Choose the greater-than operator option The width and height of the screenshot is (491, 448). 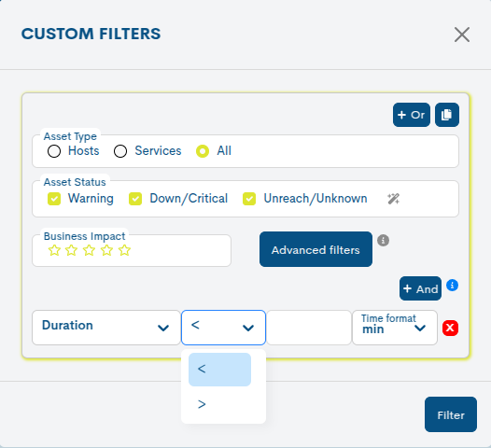pos(219,404)
